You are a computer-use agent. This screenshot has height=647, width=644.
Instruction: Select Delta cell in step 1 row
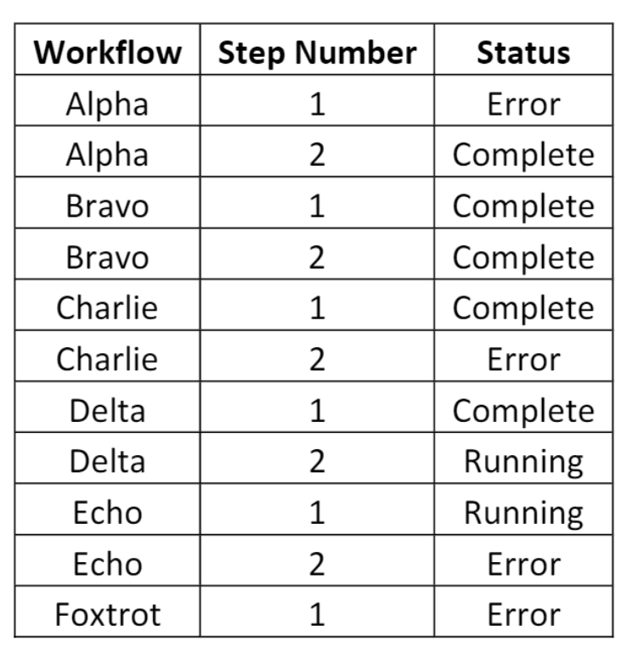click(107, 408)
